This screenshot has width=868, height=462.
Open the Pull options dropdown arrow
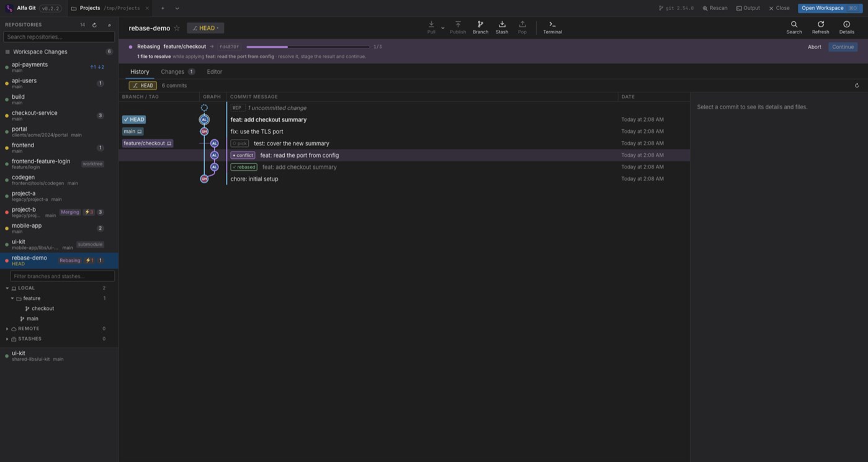tap(442, 28)
